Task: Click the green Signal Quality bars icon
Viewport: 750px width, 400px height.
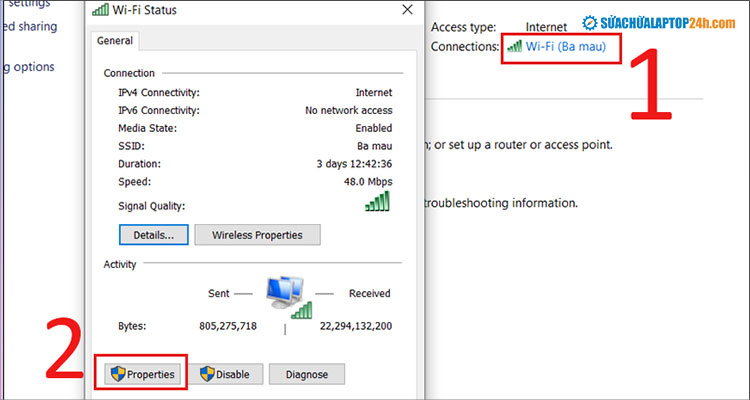Action: 377,202
